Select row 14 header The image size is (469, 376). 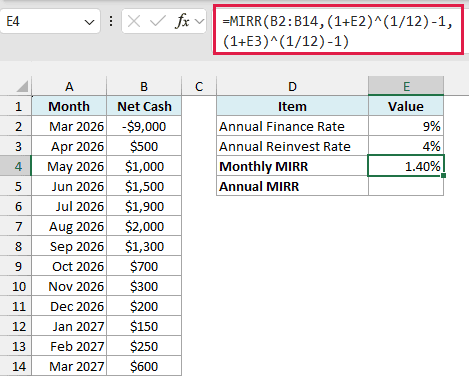[x=16, y=366]
